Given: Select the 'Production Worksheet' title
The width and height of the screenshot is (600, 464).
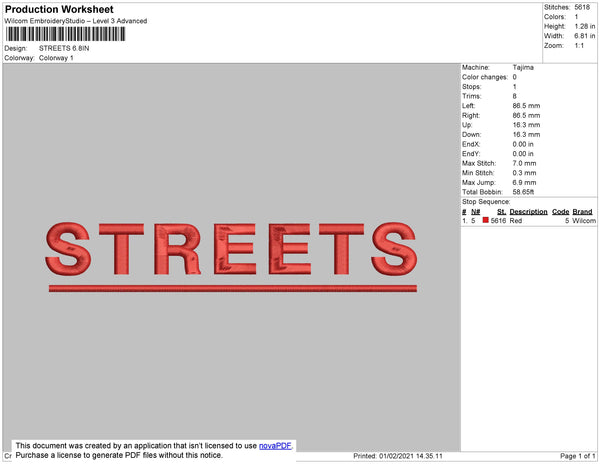Looking at the screenshot, I should [59, 9].
